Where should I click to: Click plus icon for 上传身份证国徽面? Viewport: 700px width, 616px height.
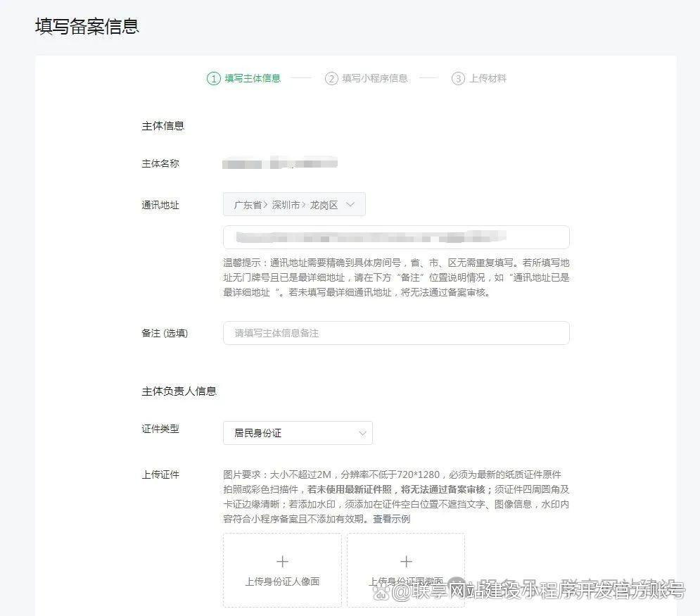coord(406,561)
